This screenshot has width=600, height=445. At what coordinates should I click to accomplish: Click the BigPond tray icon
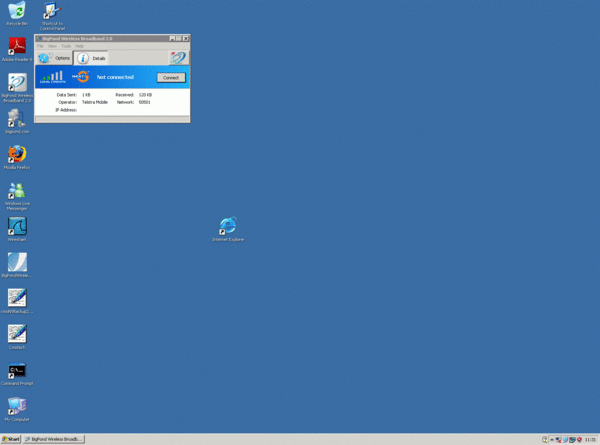[x=566, y=440]
